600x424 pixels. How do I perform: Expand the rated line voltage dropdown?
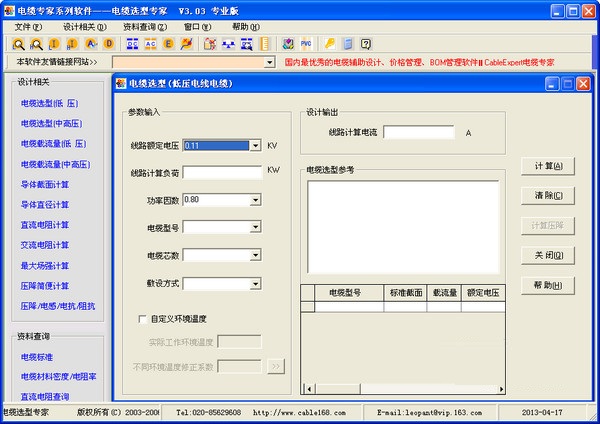[255, 145]
